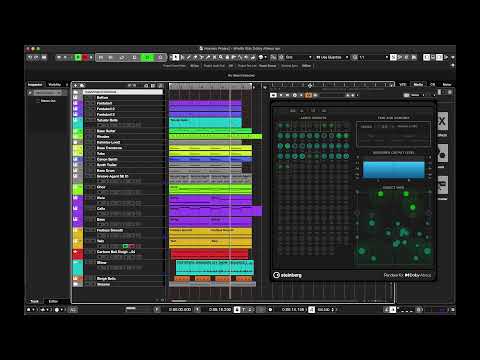Switch to the Editor tab at bottom left
Screen dimensions: 480x360
(53, 301)
